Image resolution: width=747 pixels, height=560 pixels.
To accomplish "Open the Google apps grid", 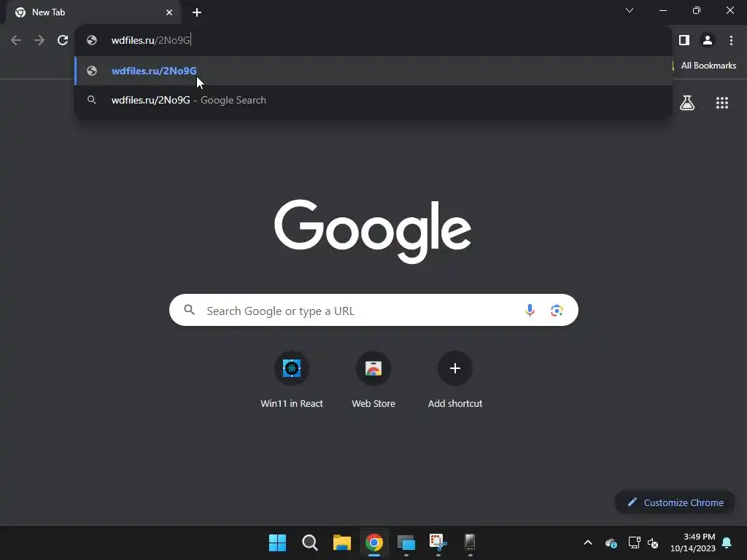I will 722,103.
